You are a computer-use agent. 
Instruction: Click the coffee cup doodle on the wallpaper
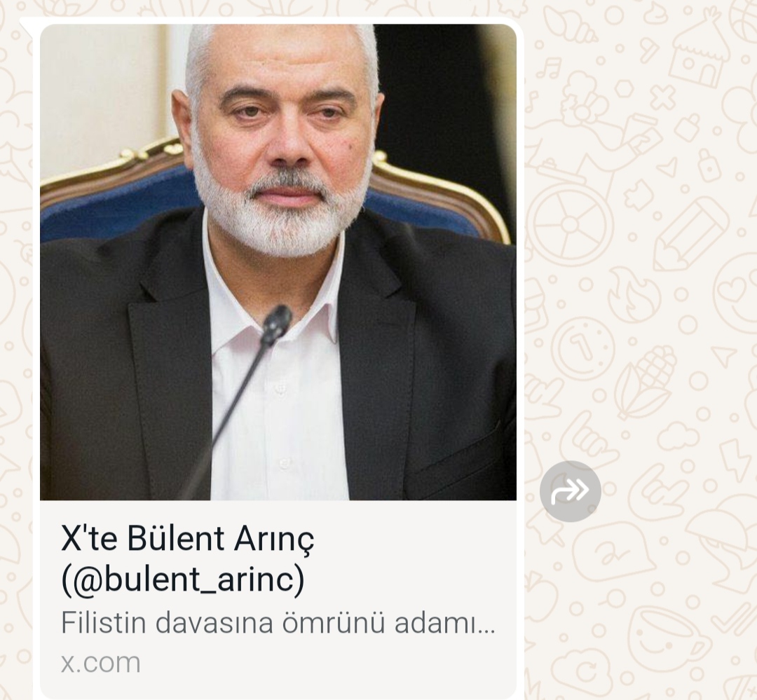click(x=669, y=638)
